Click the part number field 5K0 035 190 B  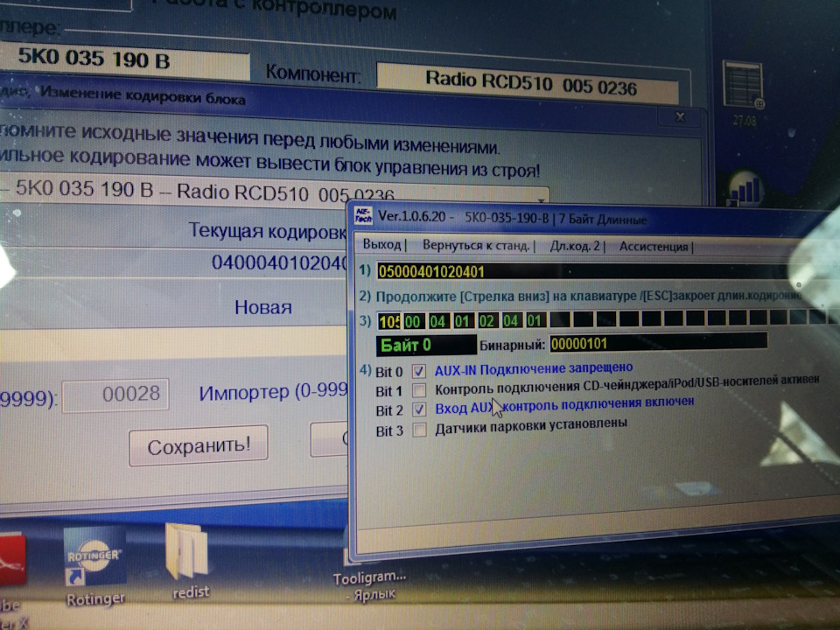pyautogui.click(x=124, y=60)
